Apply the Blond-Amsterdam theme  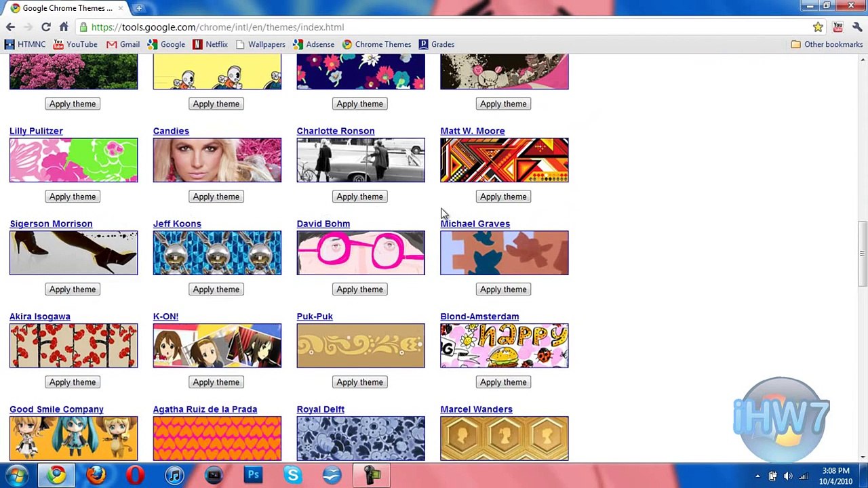pyautogui.click(x=504, y=382)
